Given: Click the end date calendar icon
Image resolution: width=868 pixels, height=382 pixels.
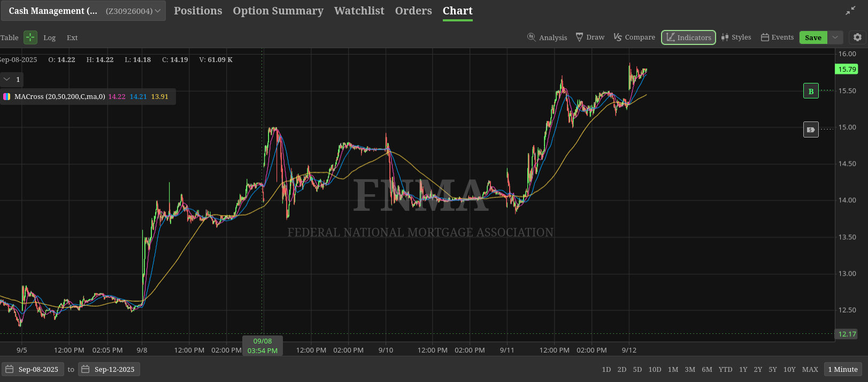Looking at the screenshot, I should coord(86,369).
